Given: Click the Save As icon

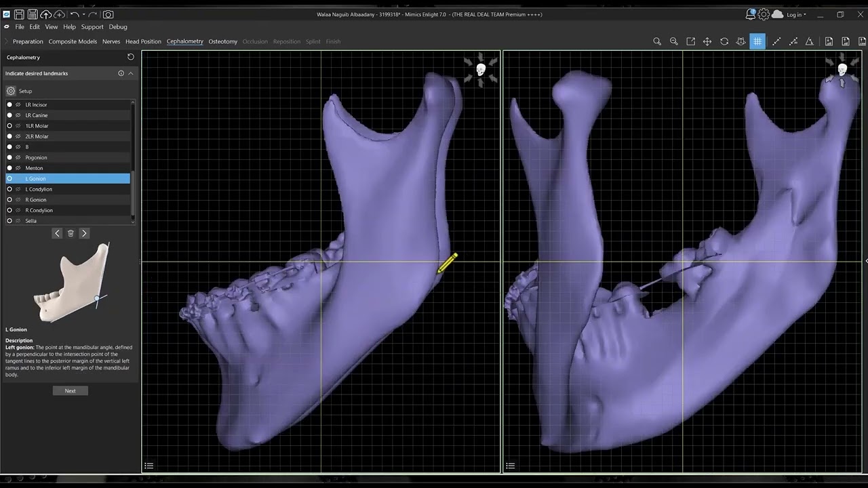Looking at the screenshot, I should (33, 14).
